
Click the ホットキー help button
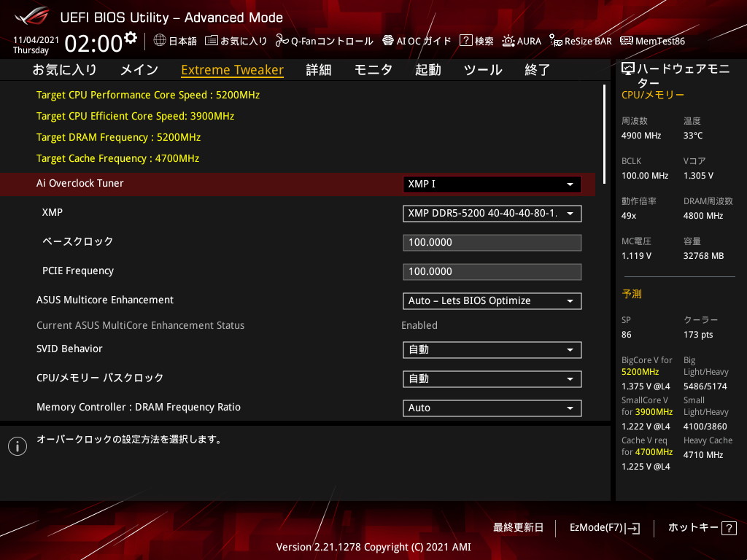702,528
